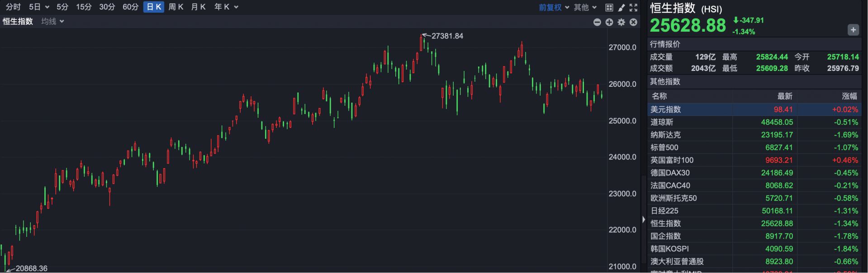Zoom out the chart with minus icon
This screenshot has height=273, width=868.
(597, 22)
